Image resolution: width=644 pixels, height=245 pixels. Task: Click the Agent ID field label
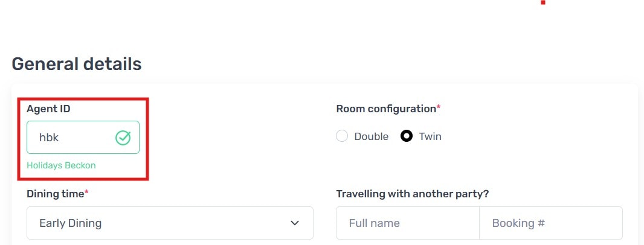pos(48,109)
